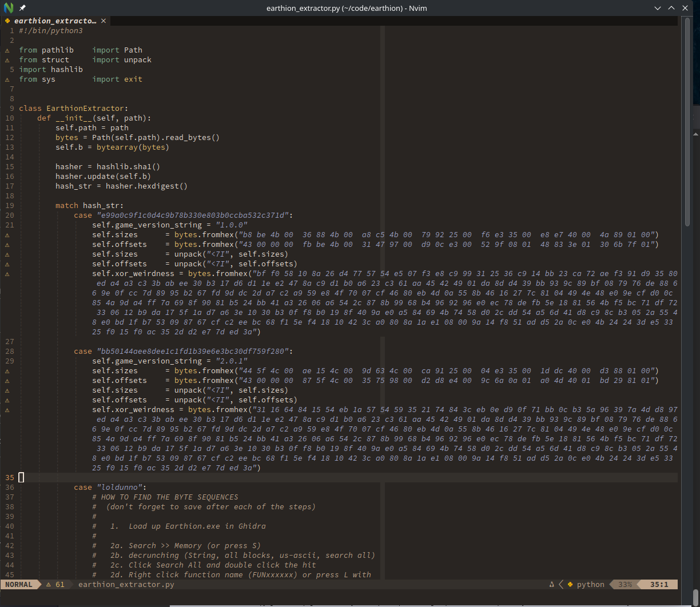Screen dimensions: 700x607
Task: Click the pin window icon in title bar
Action: [22, 8]
